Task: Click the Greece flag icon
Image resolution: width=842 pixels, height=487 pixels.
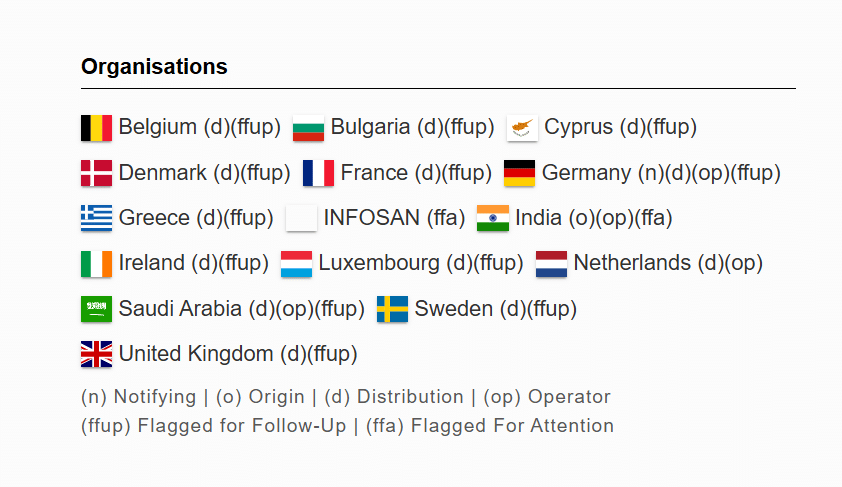Action: point(97,219)
